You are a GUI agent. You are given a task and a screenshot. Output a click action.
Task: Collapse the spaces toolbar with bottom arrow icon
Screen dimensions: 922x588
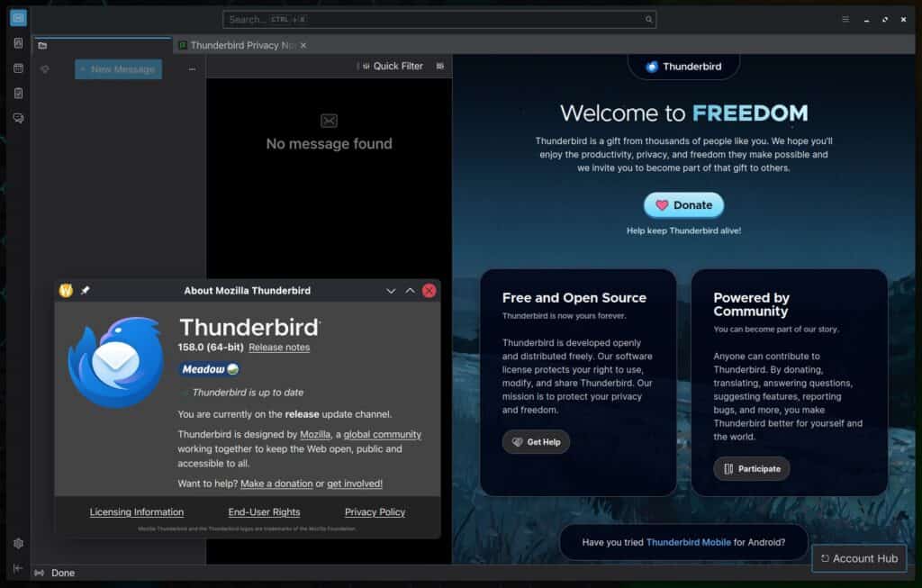[x=18, y=568]
